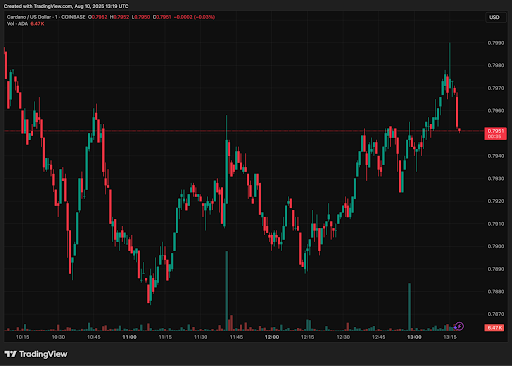
Task: Click the TradingView logo at bottom left
Action: pos(36,354)
